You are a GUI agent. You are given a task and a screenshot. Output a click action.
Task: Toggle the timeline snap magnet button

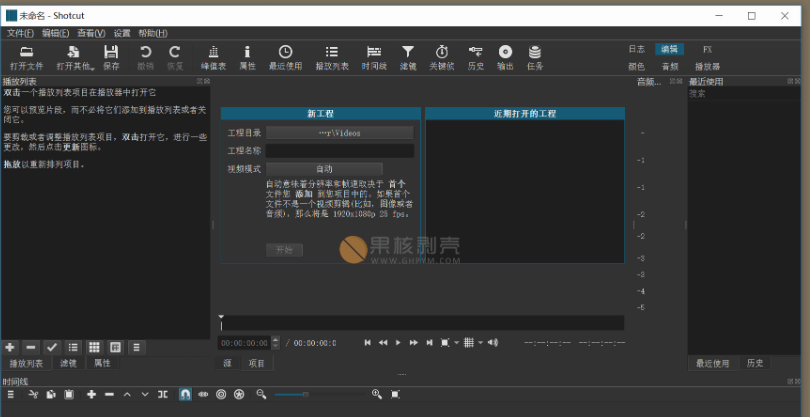185,394
